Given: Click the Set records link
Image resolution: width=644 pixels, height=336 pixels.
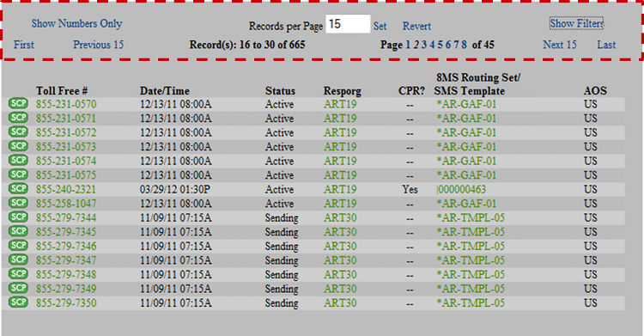Looking at the screenshot, I should (380, 26).
